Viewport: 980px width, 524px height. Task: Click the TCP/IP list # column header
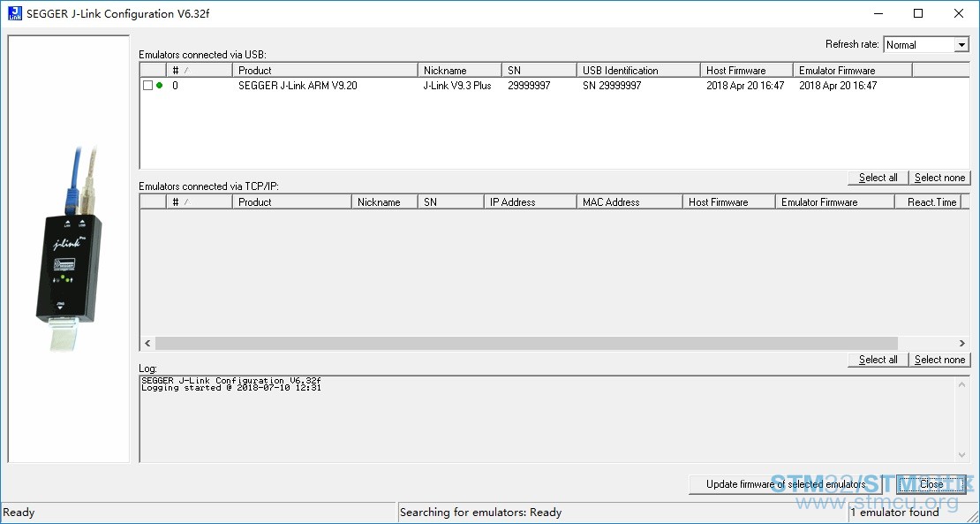tap(200, 202)
